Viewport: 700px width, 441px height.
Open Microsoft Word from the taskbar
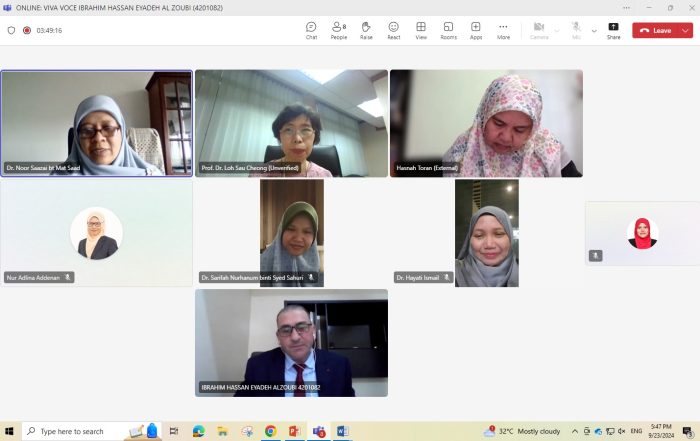(x=342, y=431)
